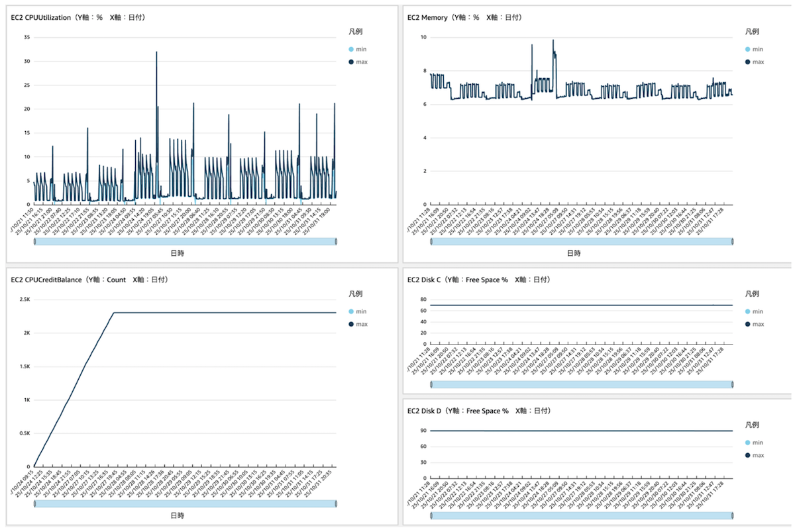Click left handle of EC2 CPUCreditBalance range slider

tap(34, 504)
